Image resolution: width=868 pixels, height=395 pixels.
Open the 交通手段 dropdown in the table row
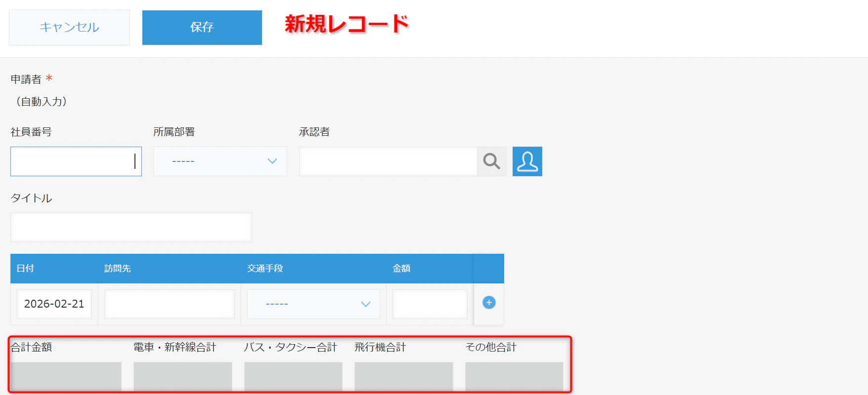click(x=313, y=304)
